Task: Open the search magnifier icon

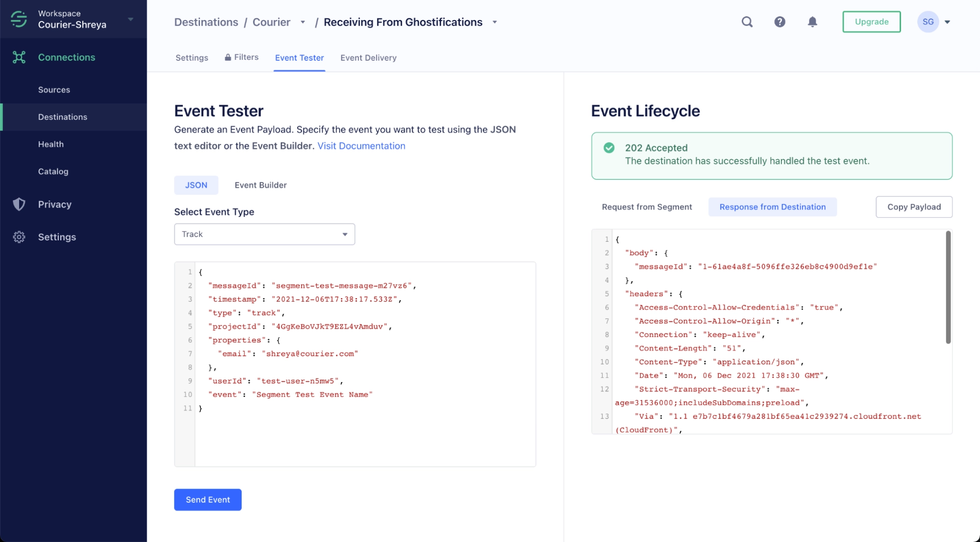Action: tap(747, 22)
